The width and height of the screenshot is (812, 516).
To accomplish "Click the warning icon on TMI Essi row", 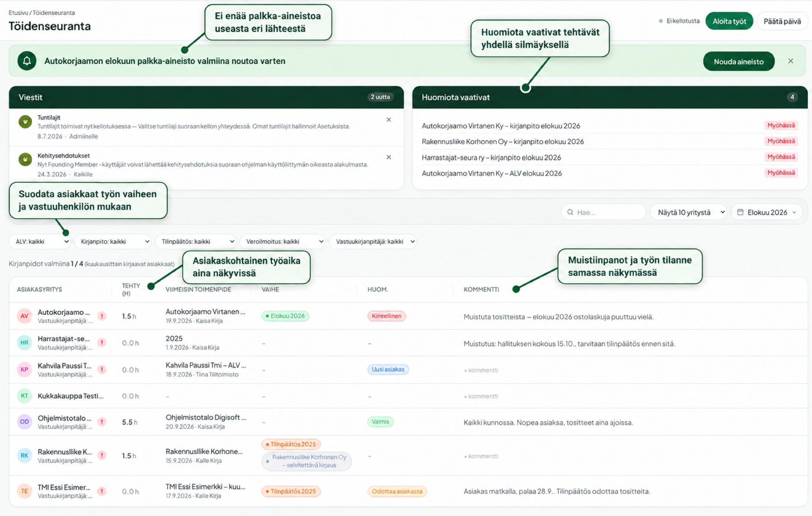I will pos(102,491).
